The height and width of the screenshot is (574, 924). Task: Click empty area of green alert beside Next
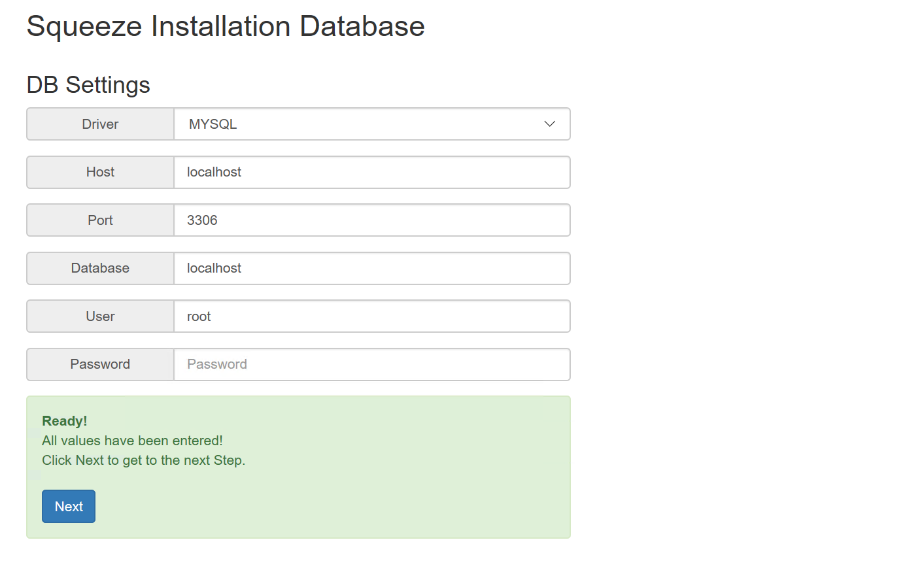coord(327,507)
